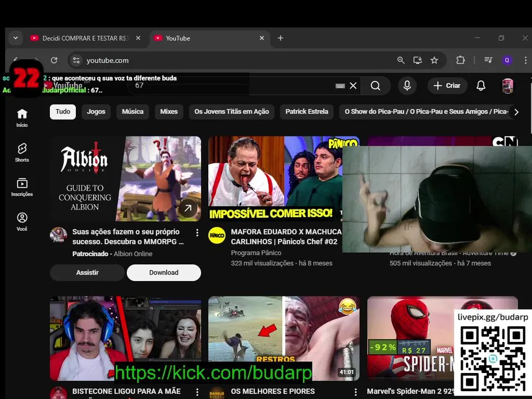This screenshot has height=399, width=532.
Task: Open 'OS MELHORES E PIORES' video title
Action: (273, 391)
